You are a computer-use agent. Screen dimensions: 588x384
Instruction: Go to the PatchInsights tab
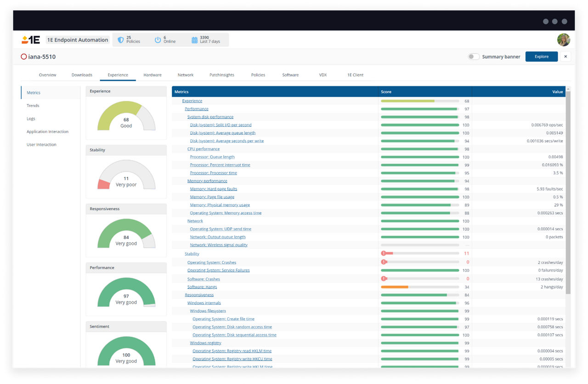click(221, 75)
